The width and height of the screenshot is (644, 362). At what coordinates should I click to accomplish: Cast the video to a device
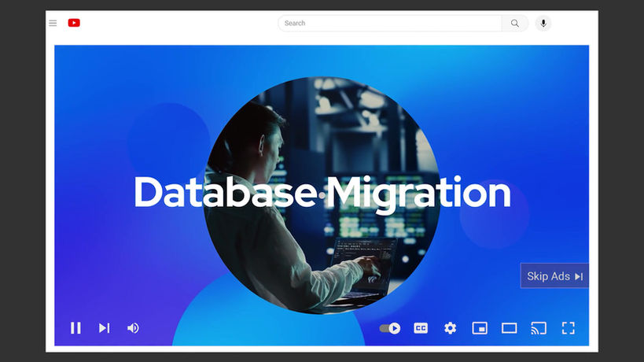click(x=539, y=328)
